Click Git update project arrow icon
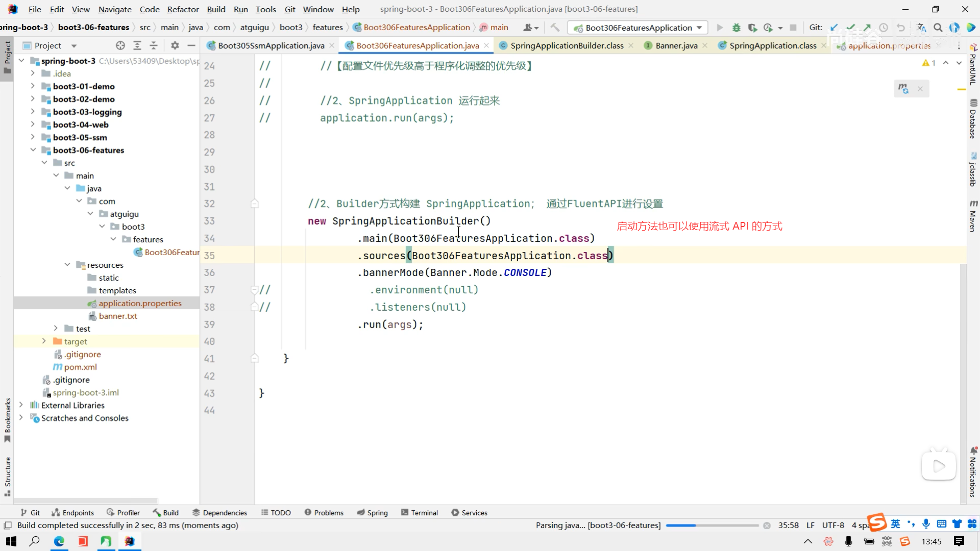Screen dimensions: 980x551 834,28
